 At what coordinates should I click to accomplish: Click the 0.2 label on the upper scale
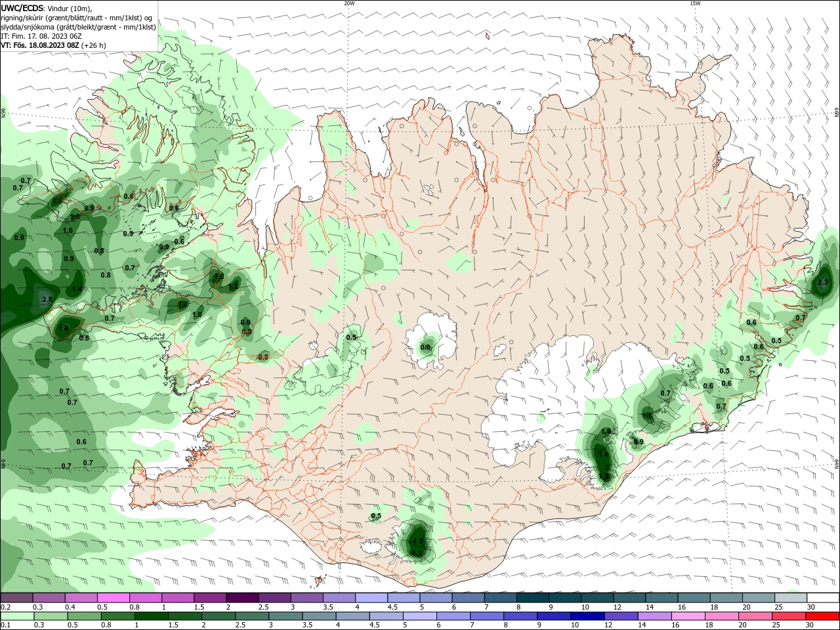click(x=5, y=607)
